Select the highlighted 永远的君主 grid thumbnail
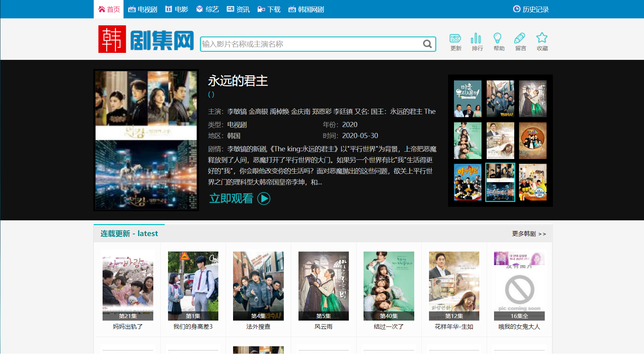The height and width of the screenshot is (354, 644). pyautogui.click(x=500, y=182)
